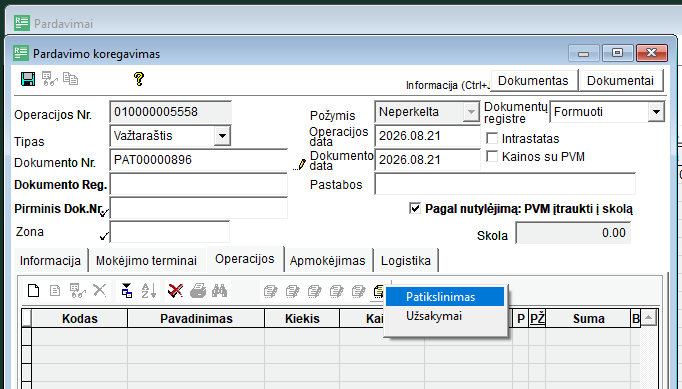Open the Tipas dropdown showing Važtaraštis
The image size is (682, 389).
222,136
